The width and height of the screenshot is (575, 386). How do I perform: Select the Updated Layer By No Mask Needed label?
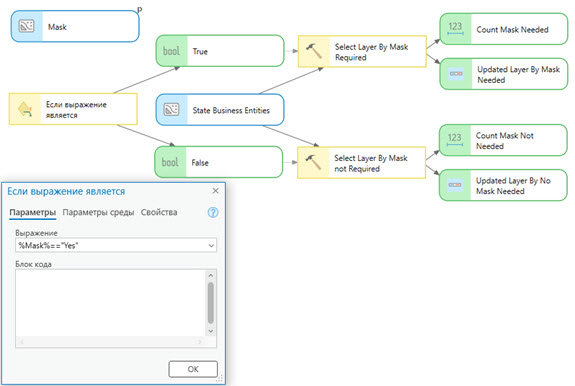[x=513, y=186]
